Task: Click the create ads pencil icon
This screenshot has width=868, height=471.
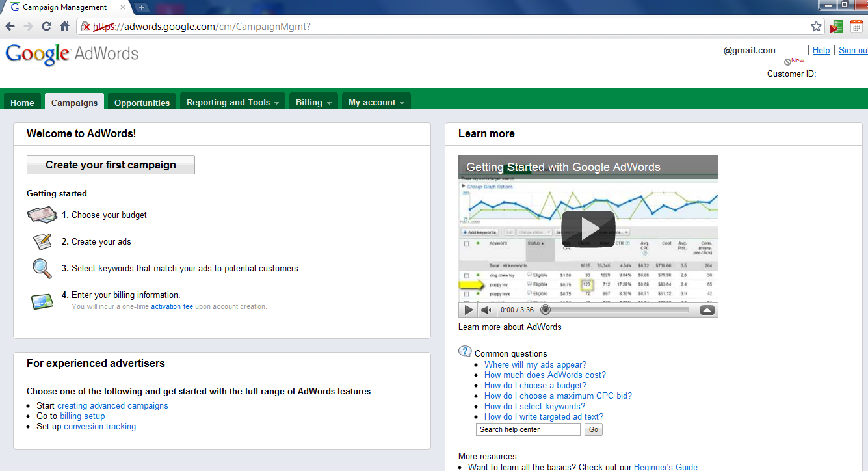Action: click(42, 241)
